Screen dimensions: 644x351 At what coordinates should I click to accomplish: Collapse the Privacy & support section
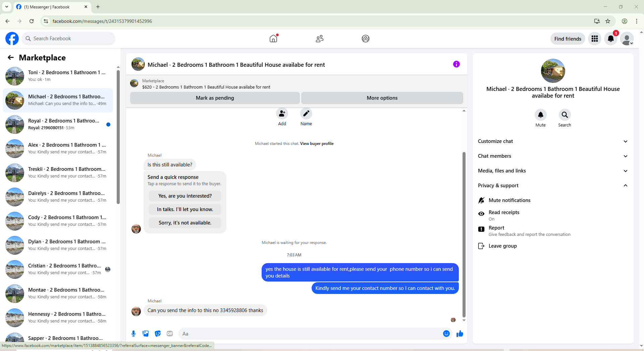pyautogui.click(x=553, y=186)
